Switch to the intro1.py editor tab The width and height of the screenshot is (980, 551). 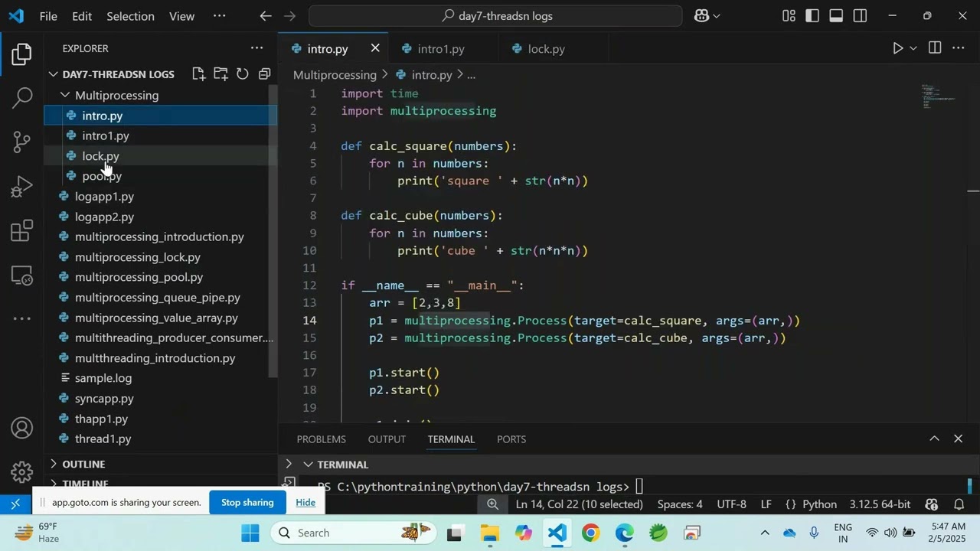(441, 49)
